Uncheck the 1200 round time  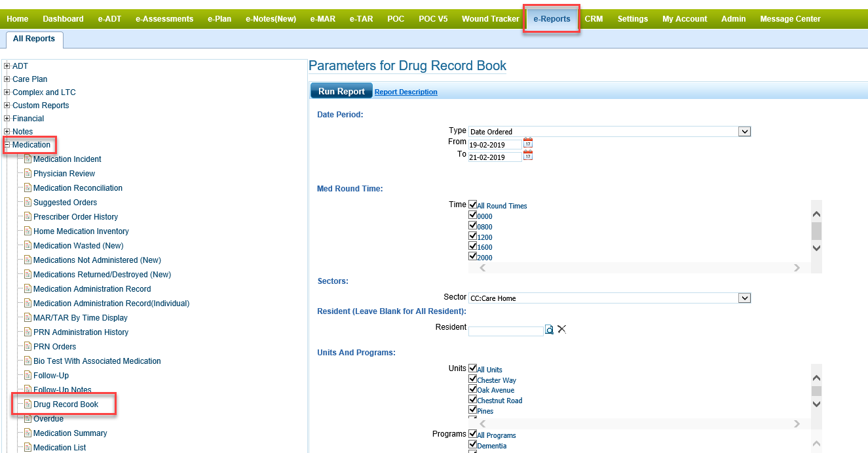(472, 236)
